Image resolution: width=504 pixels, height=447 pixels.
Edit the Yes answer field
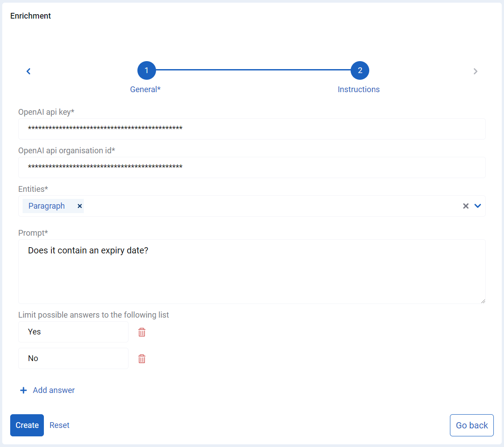click(73, 332)
